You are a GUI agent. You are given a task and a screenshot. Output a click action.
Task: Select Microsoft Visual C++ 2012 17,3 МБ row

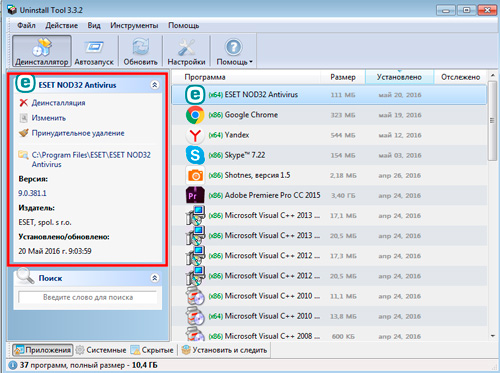(329, 256)
